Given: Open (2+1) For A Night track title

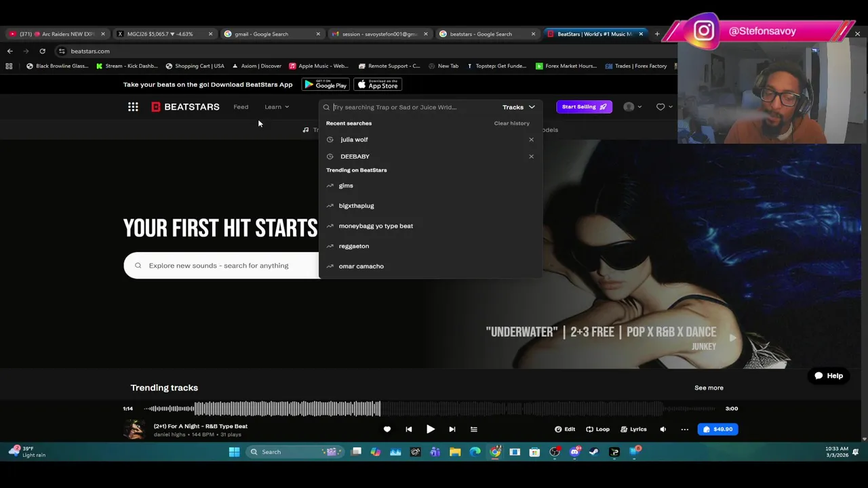Looking at the screenshot, I should click(201, 426).
